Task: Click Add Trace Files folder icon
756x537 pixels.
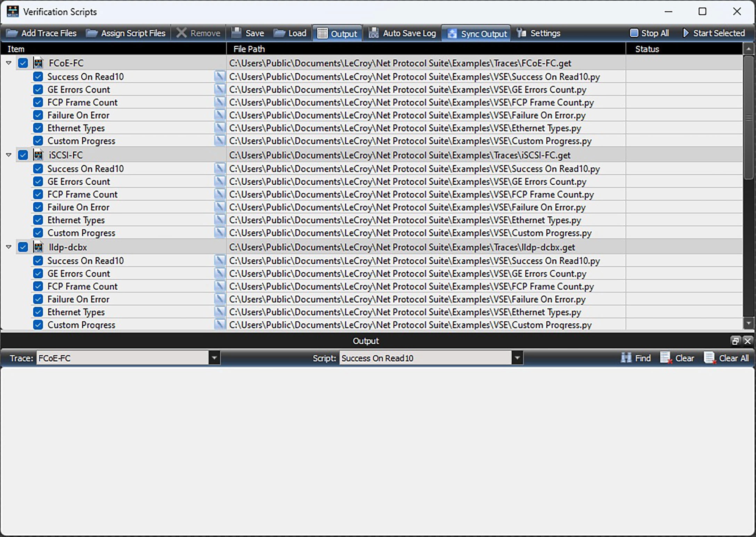Action: [x=12, y=33]
